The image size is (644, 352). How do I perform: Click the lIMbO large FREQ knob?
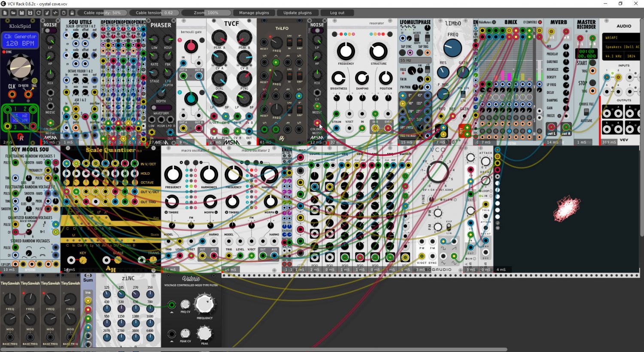(x=453, y=48)
